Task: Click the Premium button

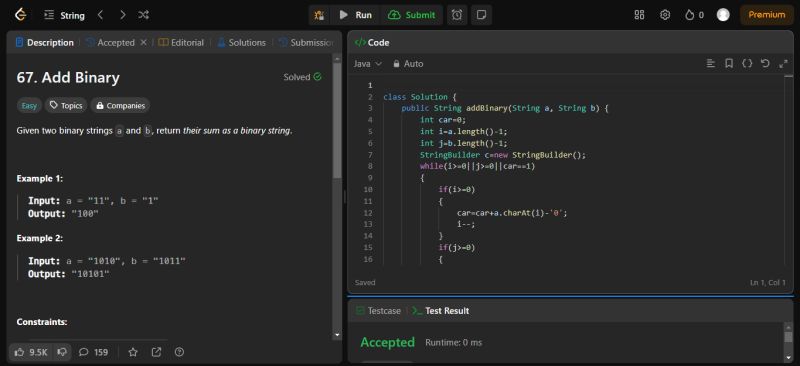Action: [766, 15]
